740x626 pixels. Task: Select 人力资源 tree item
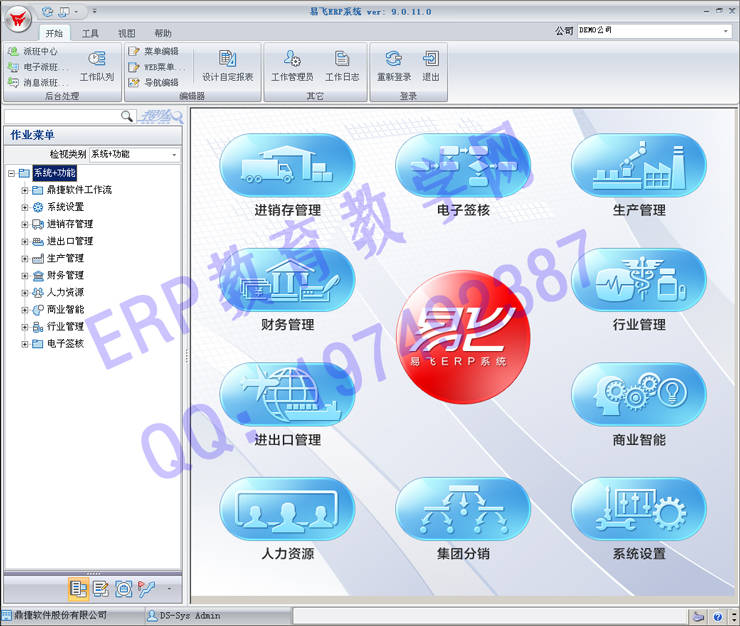(x=66, y=292)
